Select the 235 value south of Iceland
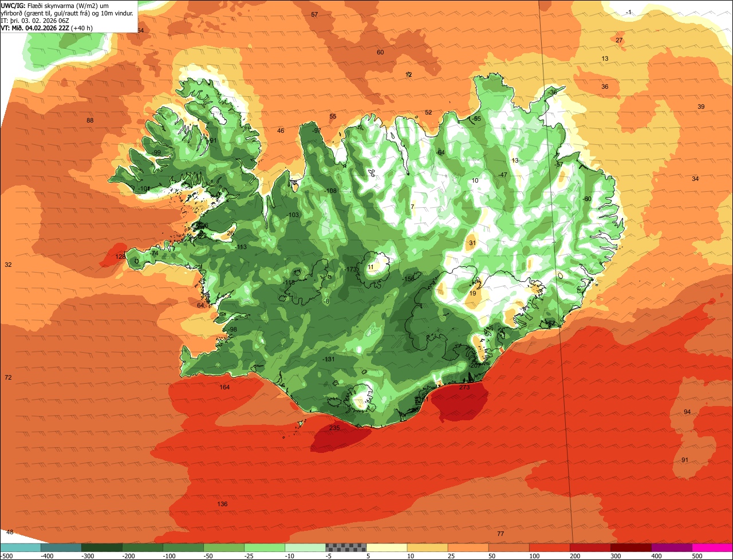This screenshot has width=733, height=560. tap(335, 428)
